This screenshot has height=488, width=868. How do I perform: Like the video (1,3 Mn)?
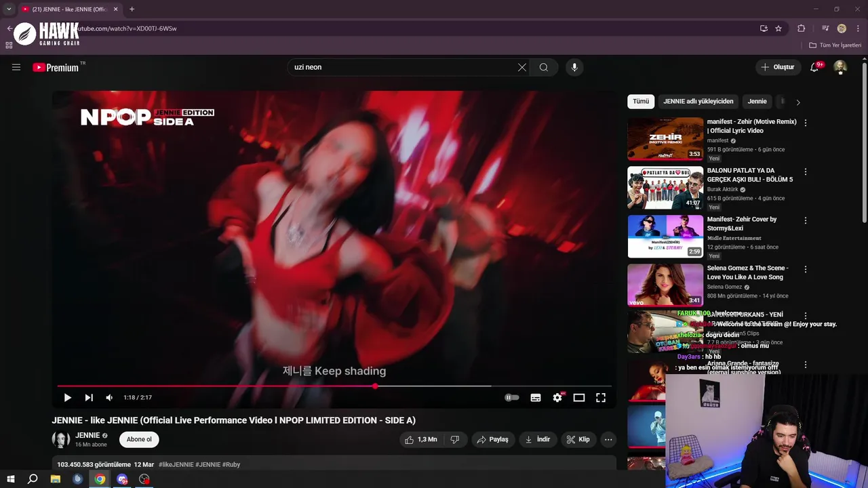click(x=421, y=439)
